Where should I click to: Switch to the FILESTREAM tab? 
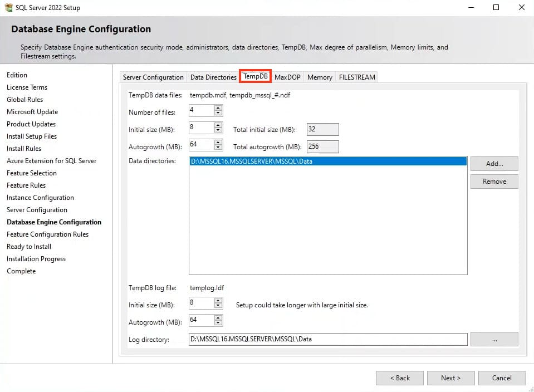click(357, 77)
